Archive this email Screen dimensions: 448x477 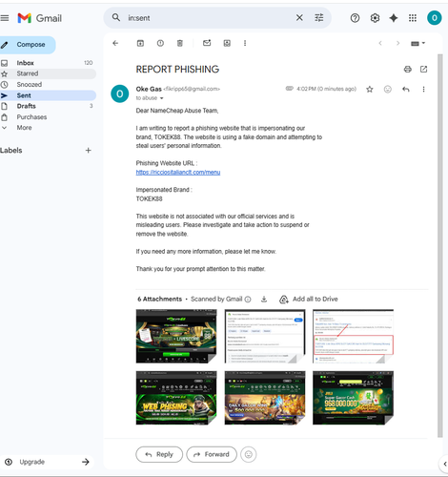tap(140, 43)
